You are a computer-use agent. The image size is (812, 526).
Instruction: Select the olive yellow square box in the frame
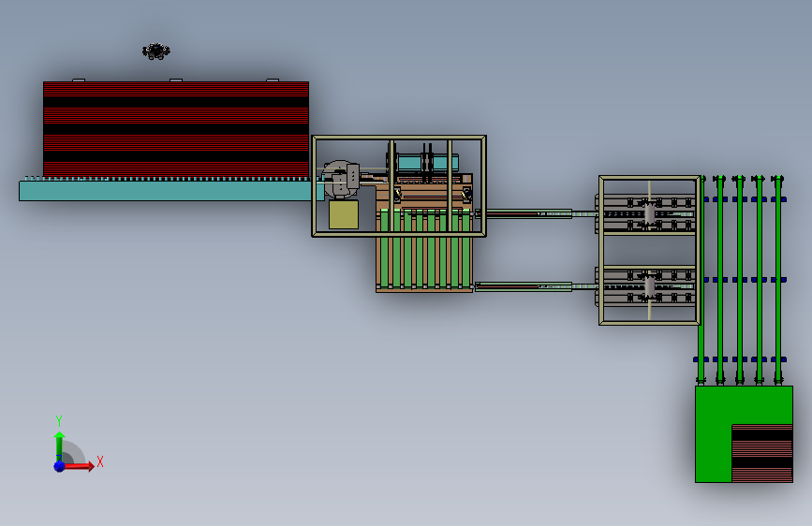344,214
